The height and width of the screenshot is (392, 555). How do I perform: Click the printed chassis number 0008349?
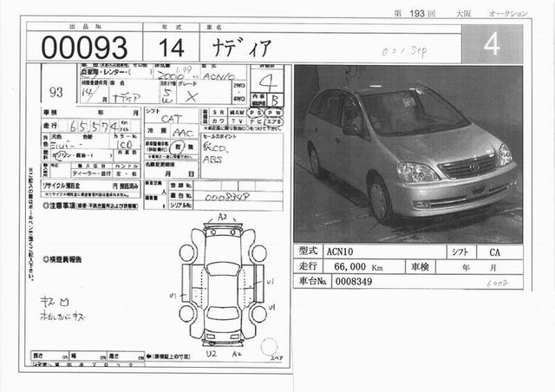[x=354, y=282]
